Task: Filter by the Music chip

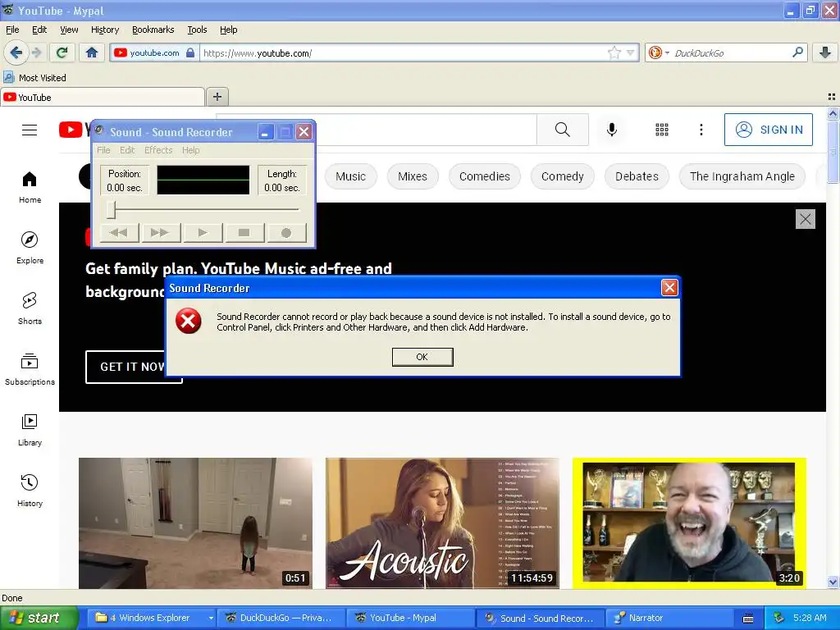Action: tap(350, 176)
